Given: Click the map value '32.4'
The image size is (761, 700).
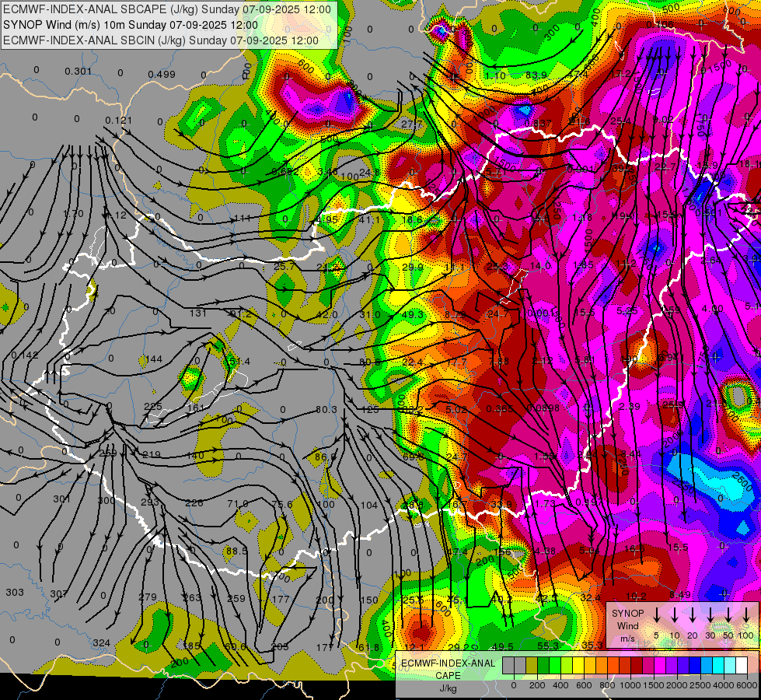Looking at the screenshot, I should (591, 597).
